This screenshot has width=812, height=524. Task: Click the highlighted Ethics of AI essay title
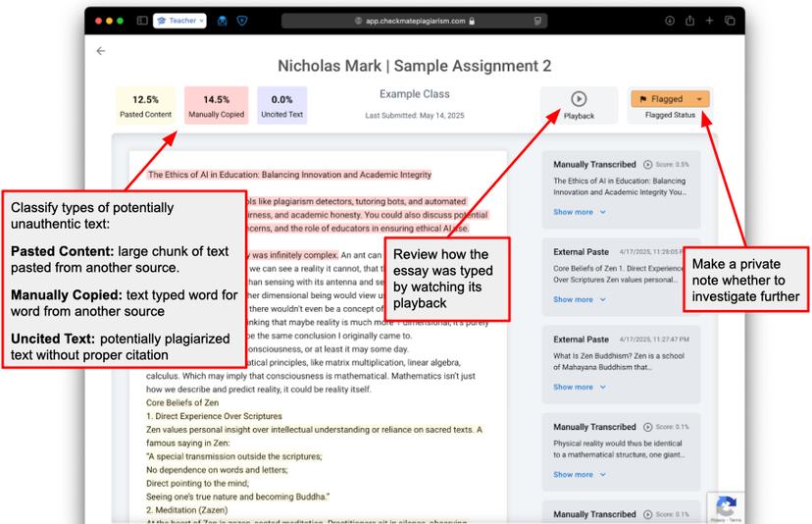click(x=289, y=175)
